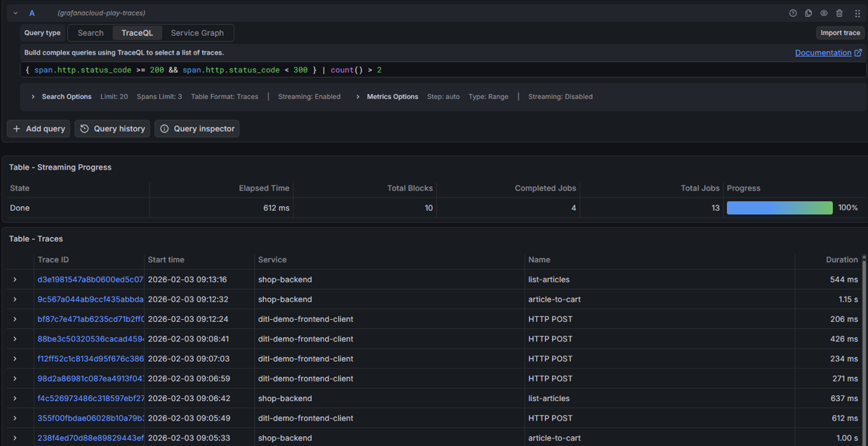Open trace ID 9c567a044ab9 link
This screenshot has width=868, height=446.
(90, 299)
